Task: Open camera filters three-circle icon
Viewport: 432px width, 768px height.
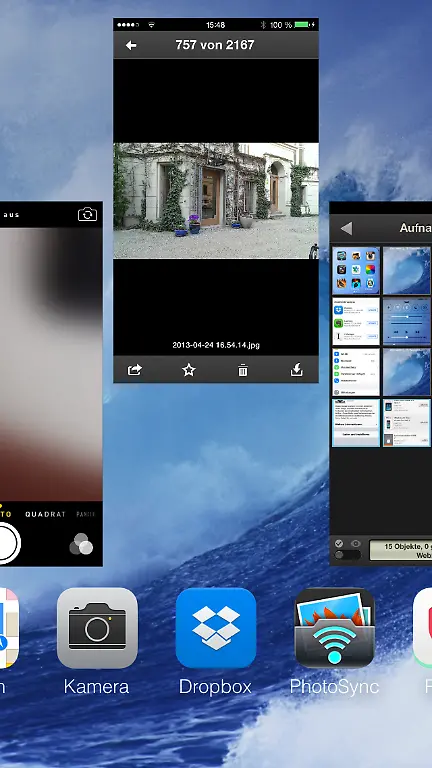Action: [x=81, y=544]
